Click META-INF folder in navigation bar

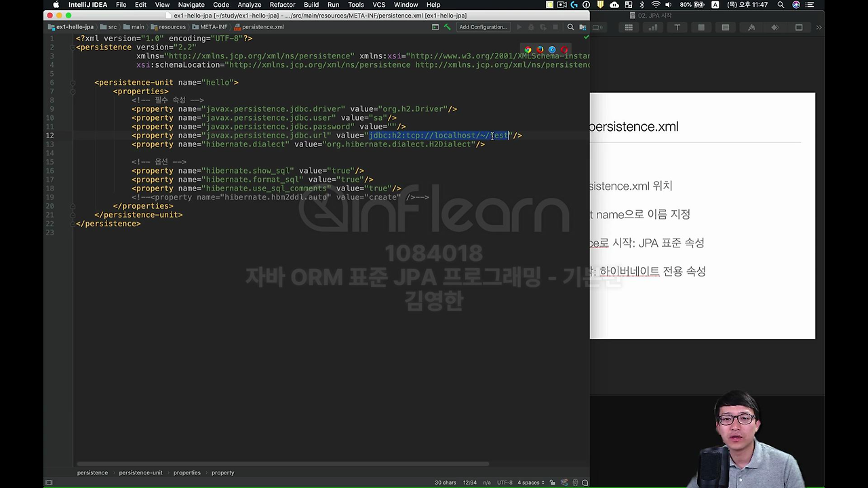(x=210, y=27)
